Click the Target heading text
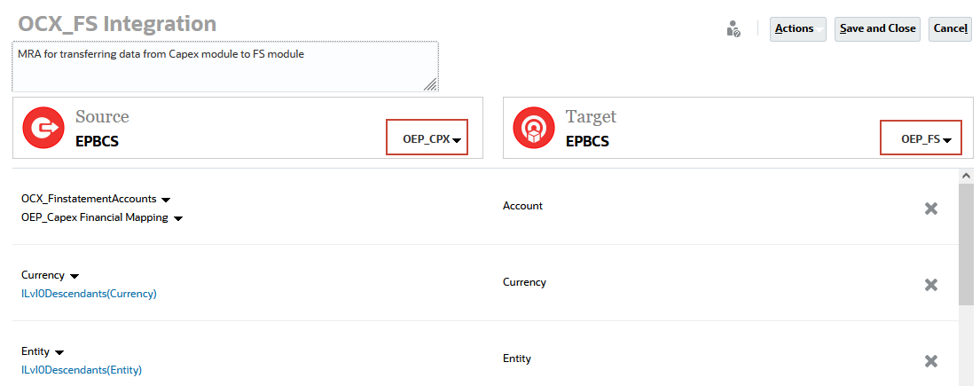Screen dimensions: 980x386 pos(591,116)
